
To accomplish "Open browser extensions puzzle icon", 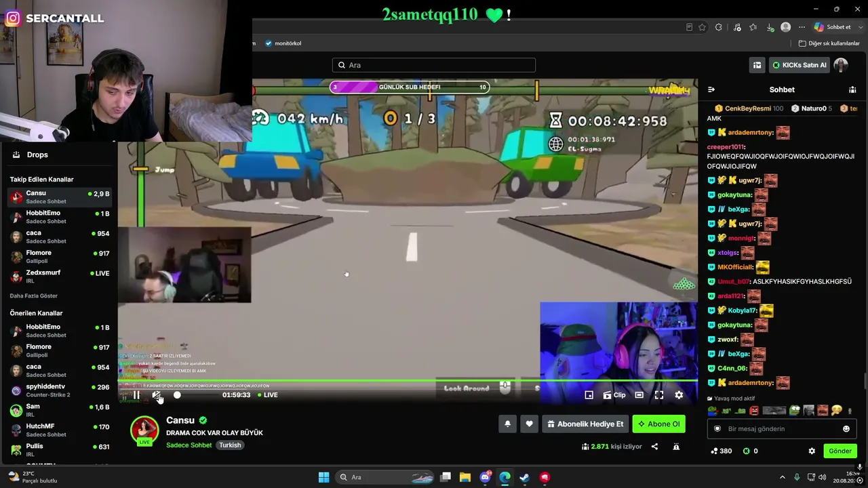I will (719, 27).
